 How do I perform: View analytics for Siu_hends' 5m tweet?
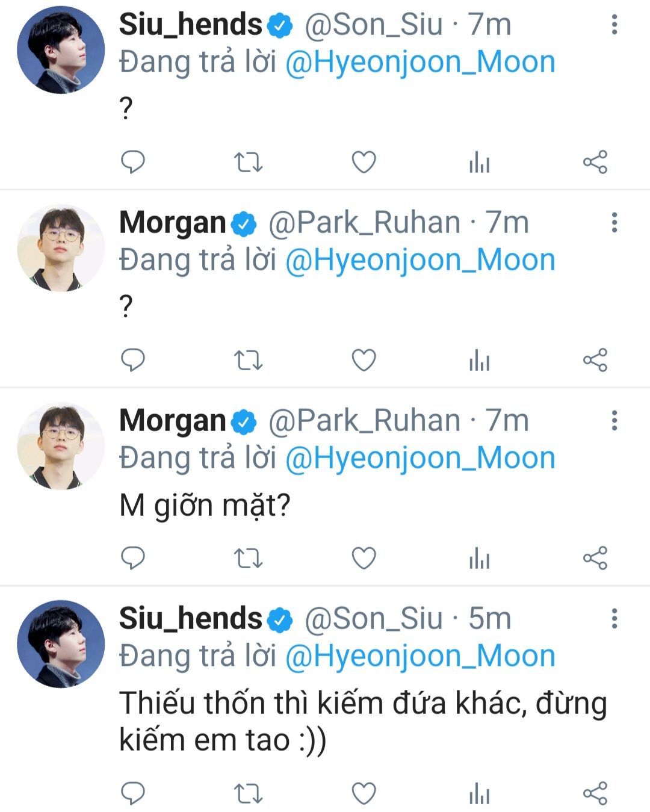[x=479, y=793]
